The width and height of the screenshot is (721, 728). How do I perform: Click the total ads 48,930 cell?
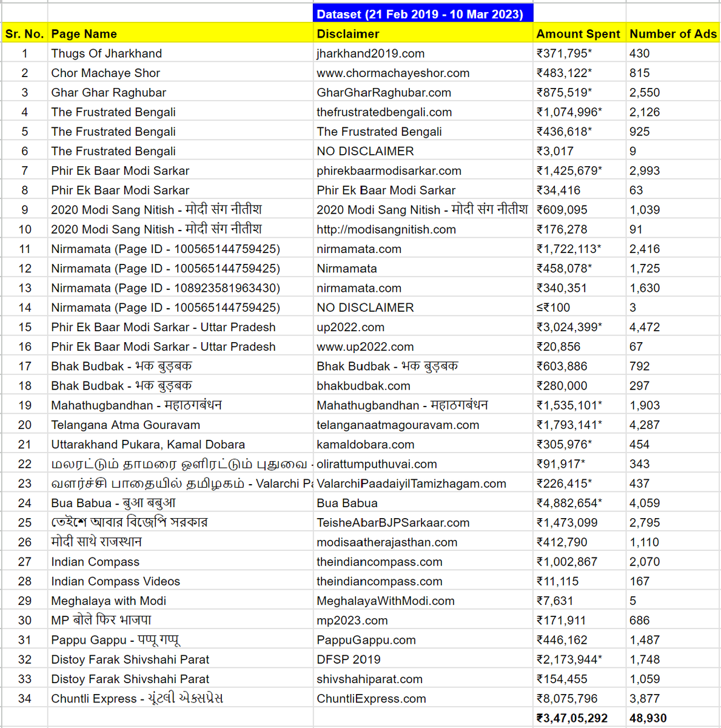click(673, 718)
